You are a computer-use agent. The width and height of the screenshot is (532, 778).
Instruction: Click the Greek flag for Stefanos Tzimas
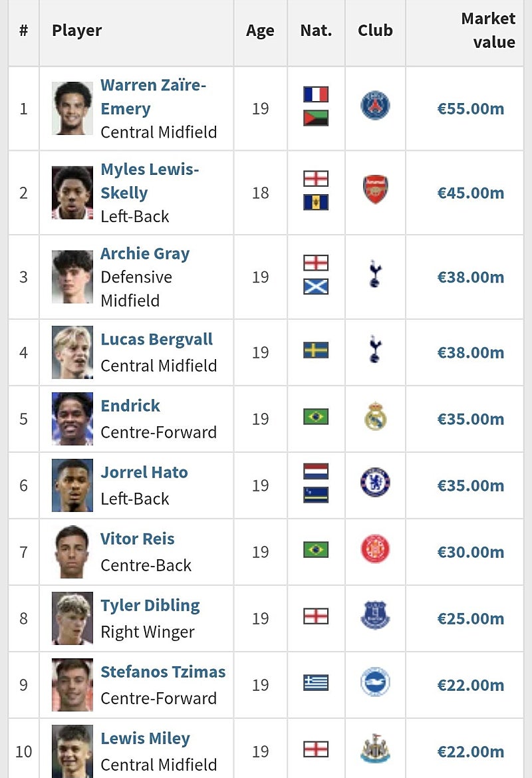(x=316, y=683)
